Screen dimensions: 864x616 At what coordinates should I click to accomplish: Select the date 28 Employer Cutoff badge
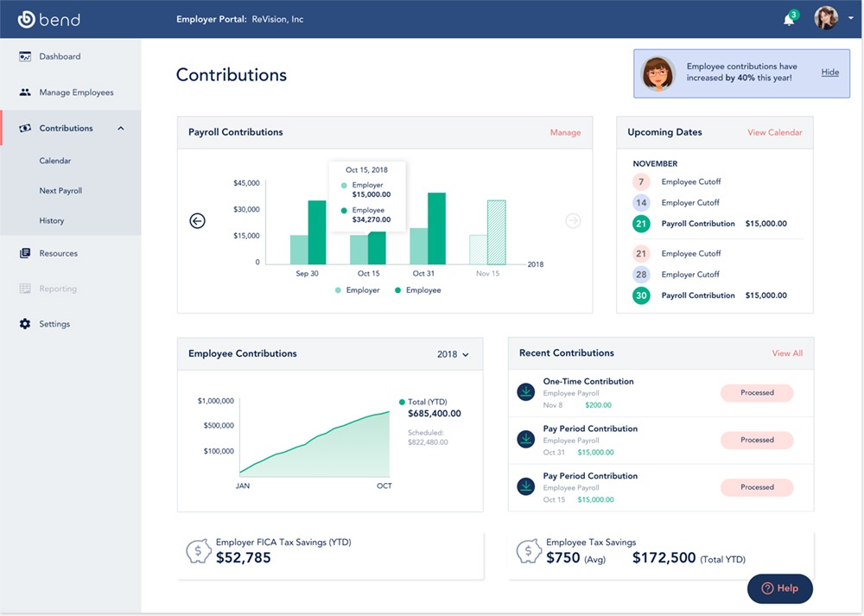point(641,275)
